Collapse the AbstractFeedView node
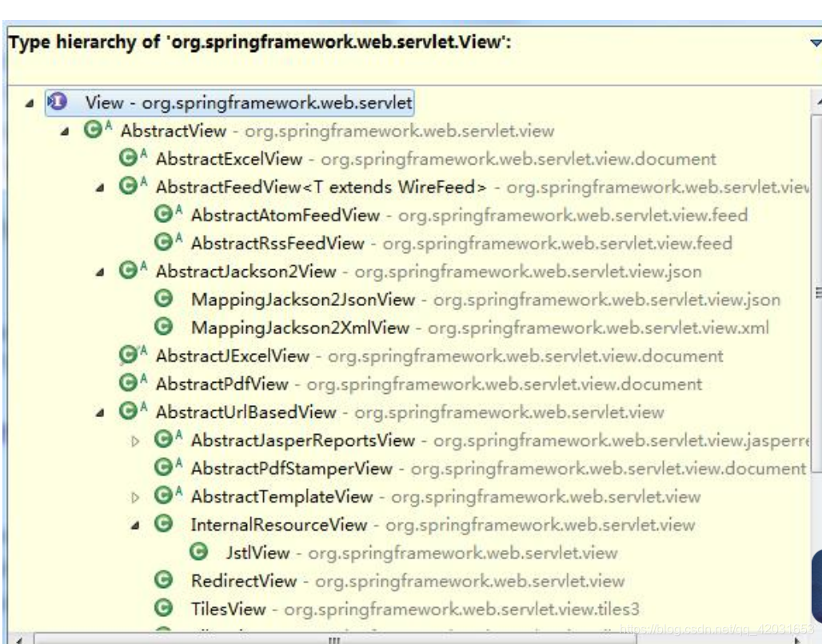The width and height of the screenshot is (822, 644). click(x=100, y=188)
